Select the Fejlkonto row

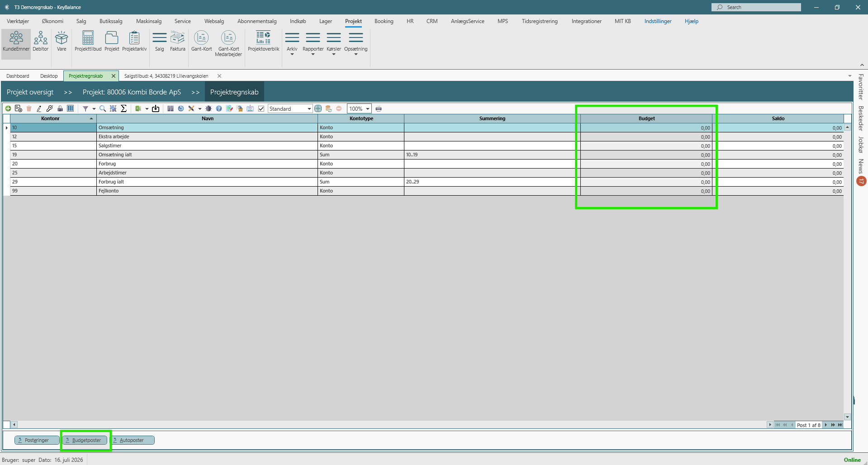[x=427, y=191]
